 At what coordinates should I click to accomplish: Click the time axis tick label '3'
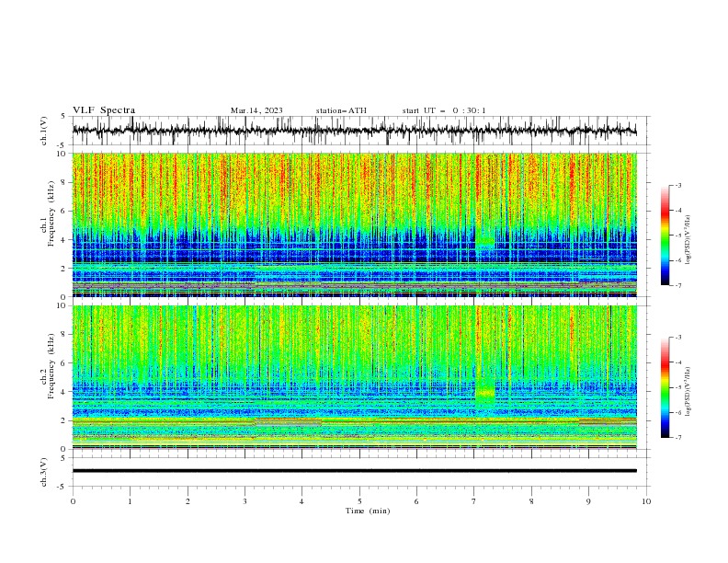[245, 501]
